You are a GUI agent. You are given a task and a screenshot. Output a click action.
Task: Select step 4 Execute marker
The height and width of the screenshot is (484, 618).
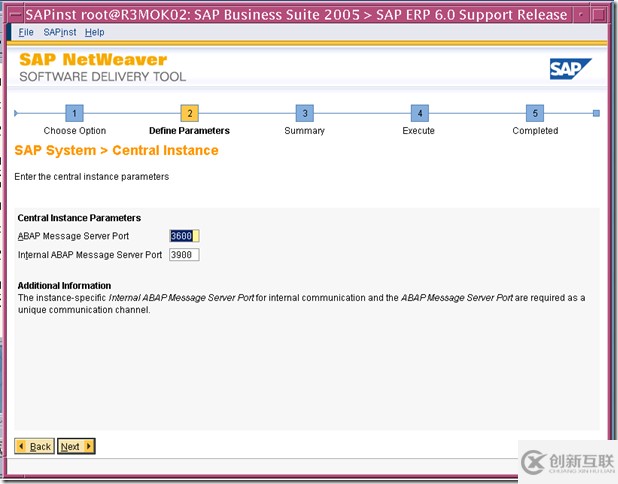420,113
